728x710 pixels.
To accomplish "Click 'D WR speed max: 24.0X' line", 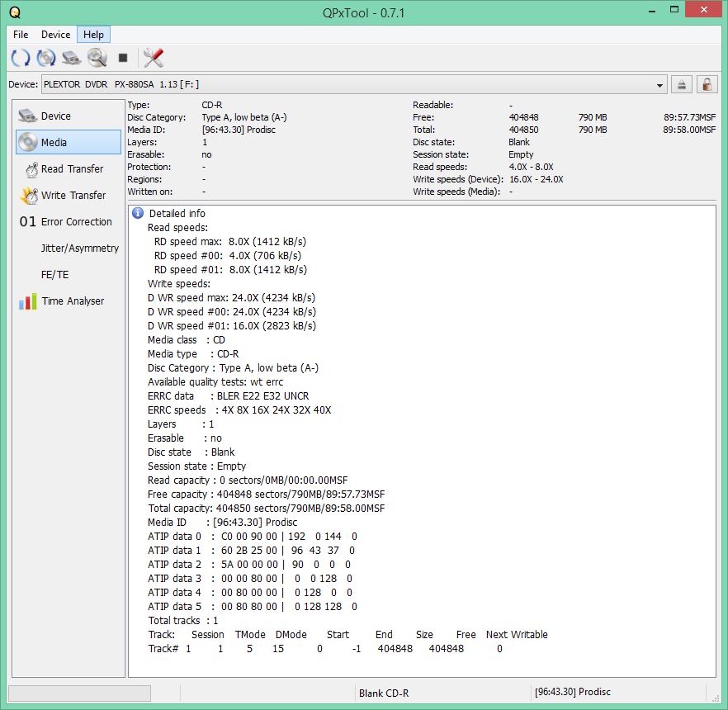I will tap(232, 298).
